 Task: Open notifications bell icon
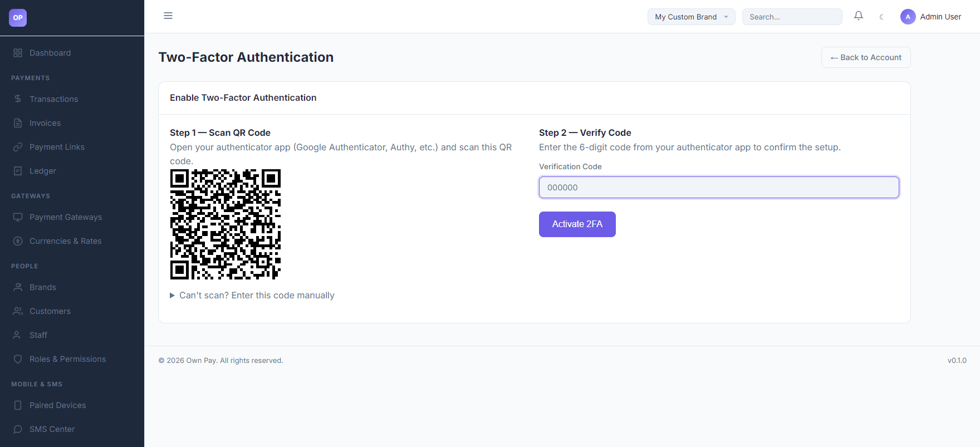click(859, 16)
